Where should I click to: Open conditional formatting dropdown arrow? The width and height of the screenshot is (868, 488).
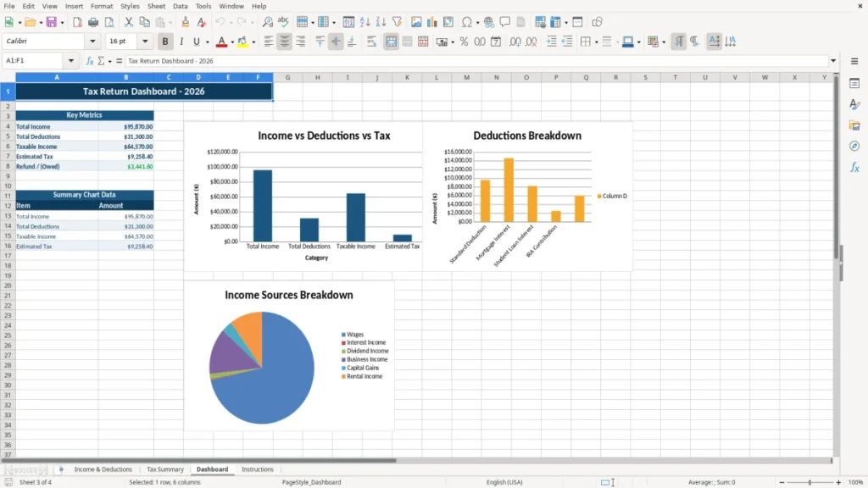664,42
